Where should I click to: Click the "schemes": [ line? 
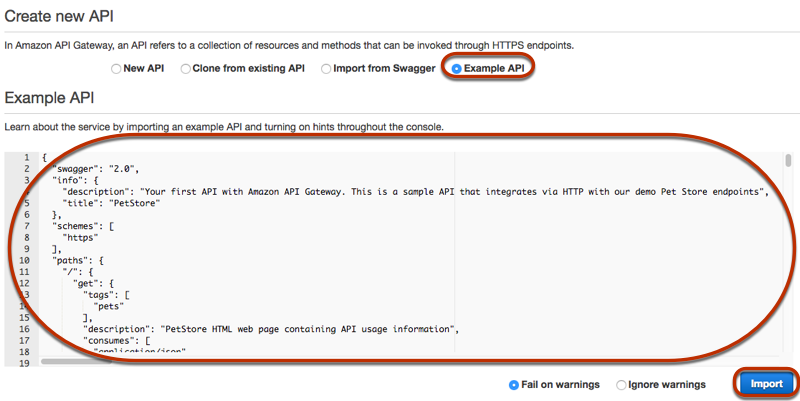tap(83, 226)
